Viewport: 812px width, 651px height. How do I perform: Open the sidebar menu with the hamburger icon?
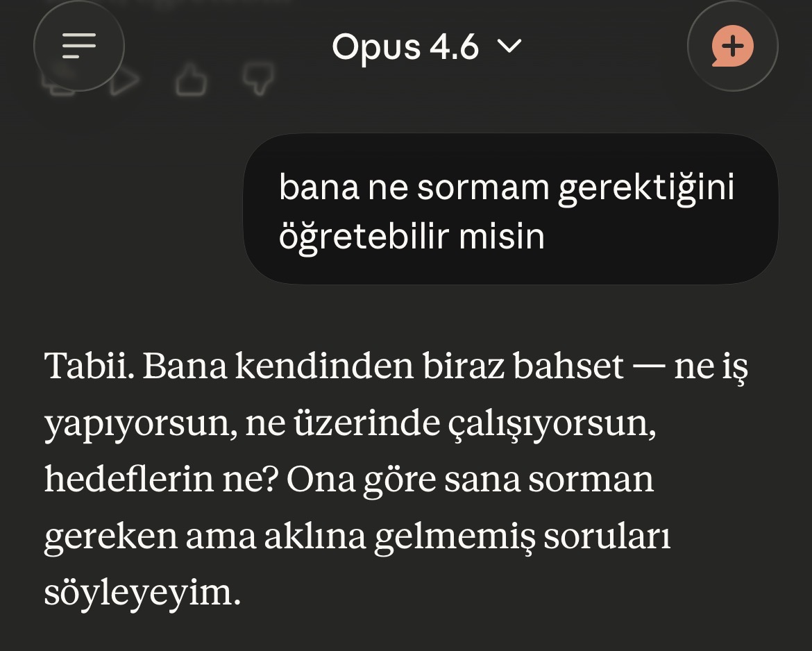[78, 46]
